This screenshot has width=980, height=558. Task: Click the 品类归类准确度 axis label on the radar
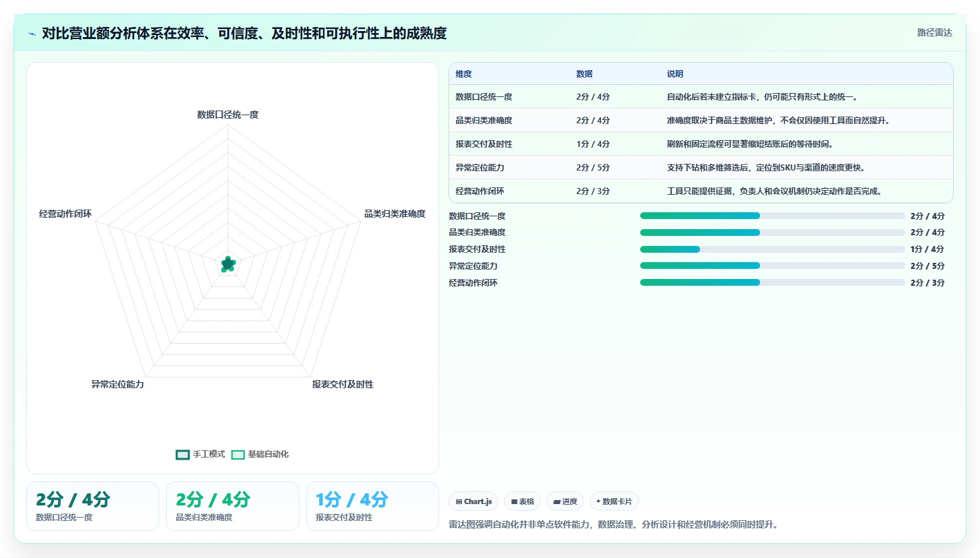point(395,214)
